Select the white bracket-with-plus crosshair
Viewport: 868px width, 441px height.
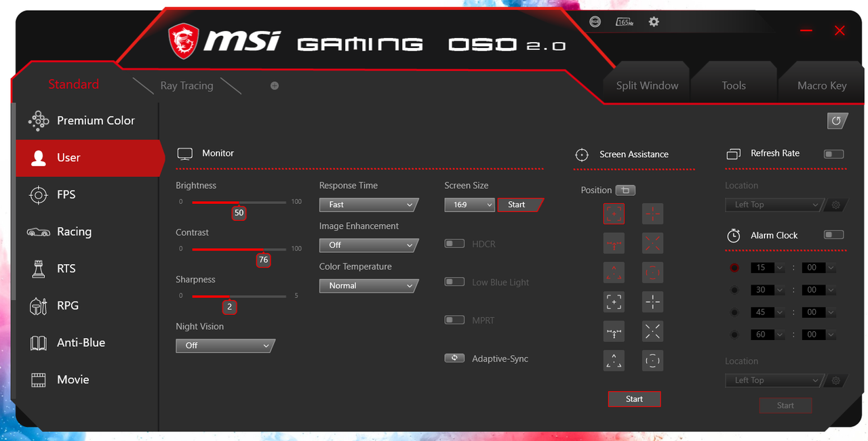[x=614, y=301]
